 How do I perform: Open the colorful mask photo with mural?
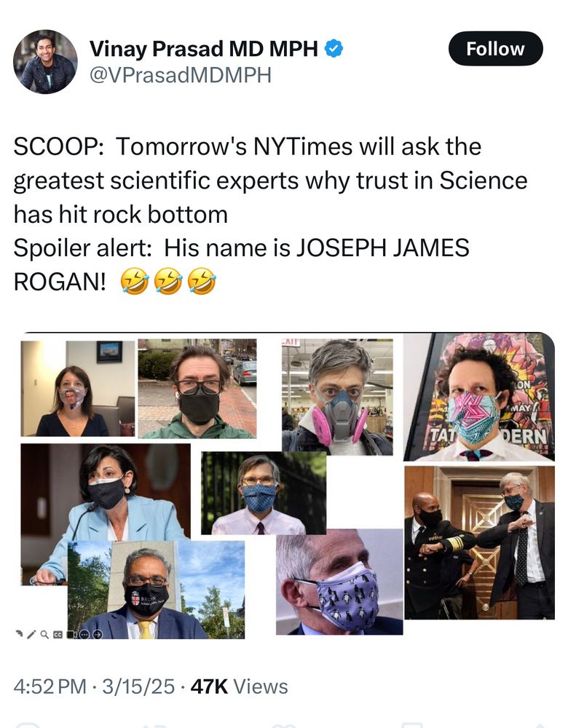coord(479,397)
